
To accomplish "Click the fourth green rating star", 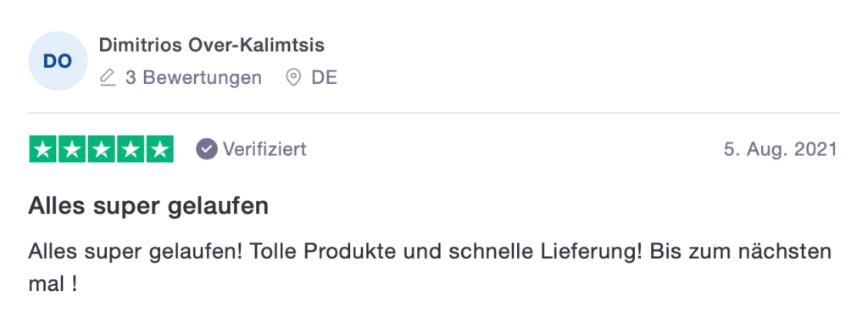I will tap(131, 149).
